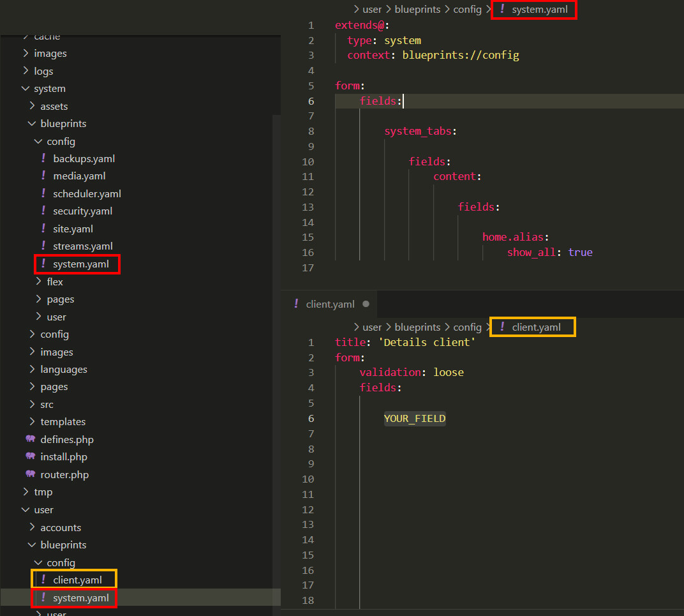Click YOUR_FIELD placeholder in client.yaml
Viewport: 684px width, 616px height.
coord(414,418)
